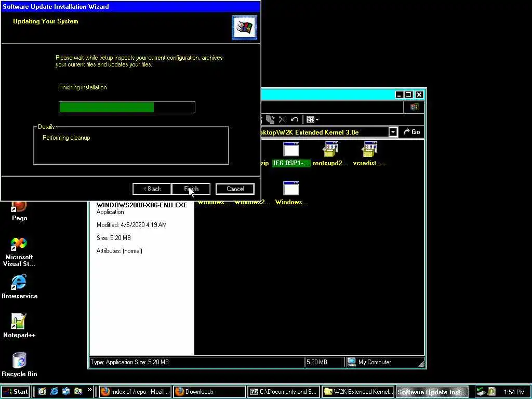This screenshot has width=532, height=399.
Task: Open the Microsoft Visual St... desktop shortcut
Action: click(19, 252)
